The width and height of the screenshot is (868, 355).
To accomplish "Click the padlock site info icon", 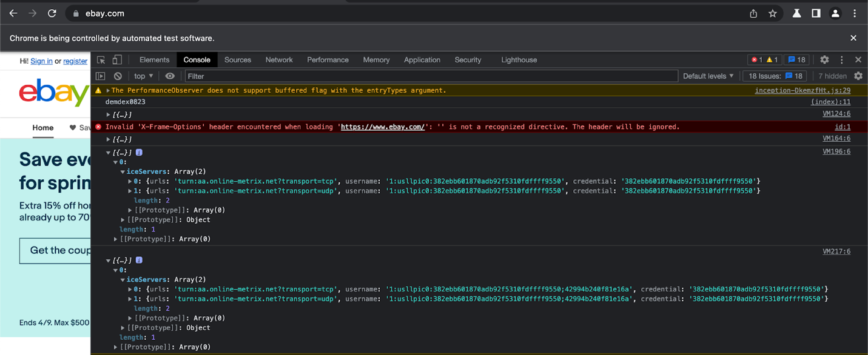I will [x=76, y=13].
